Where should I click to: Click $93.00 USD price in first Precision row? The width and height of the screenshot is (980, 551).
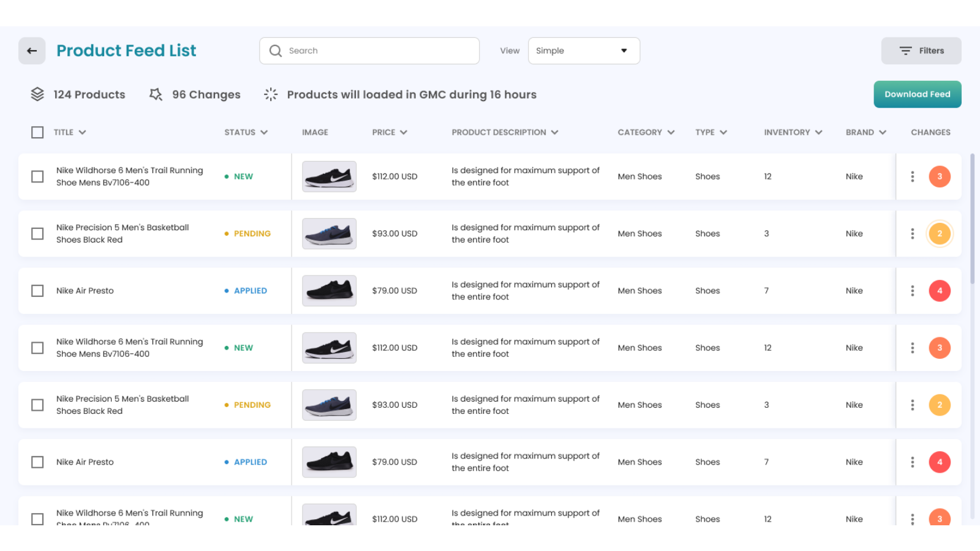394,233
